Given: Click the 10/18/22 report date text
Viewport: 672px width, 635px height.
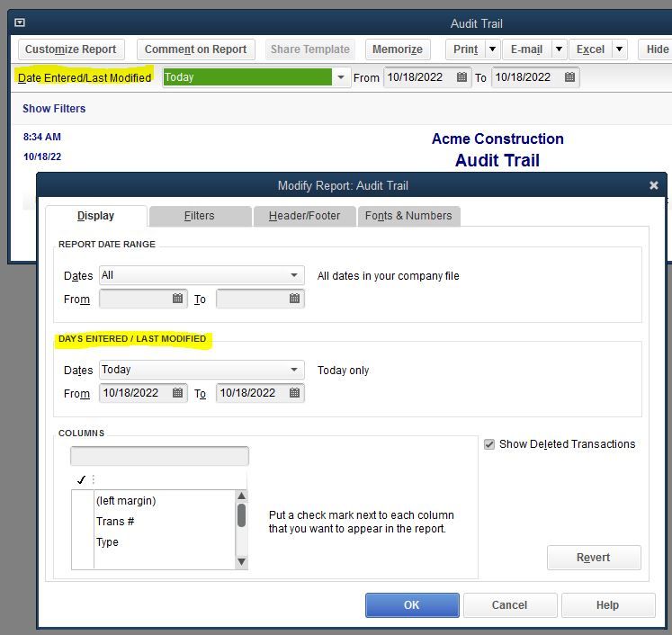Looking at the screenshot, I should pyautogui.click(x=42, y=157).
